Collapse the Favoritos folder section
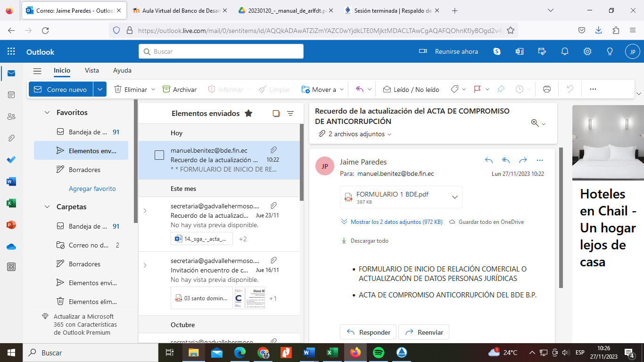The height and width of the screenshot is (362, 644). (47, 113)
